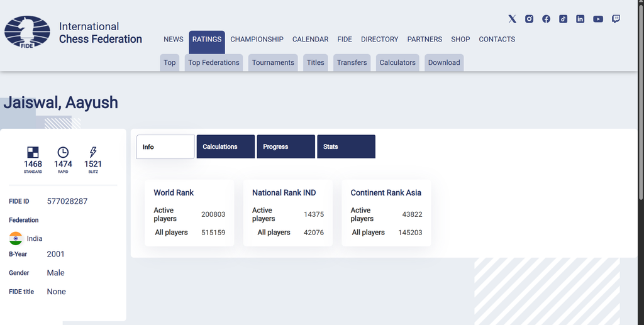Viewport: 644px width, 325px height.
Task: Open the DIRECTORY menu
Action: (379, 40)
